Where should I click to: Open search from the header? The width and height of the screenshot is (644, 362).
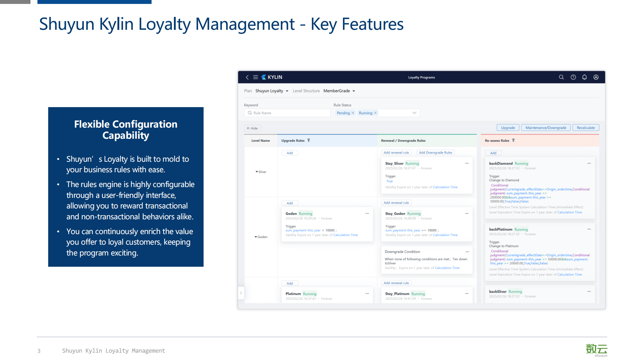click(x=561, y=77)
